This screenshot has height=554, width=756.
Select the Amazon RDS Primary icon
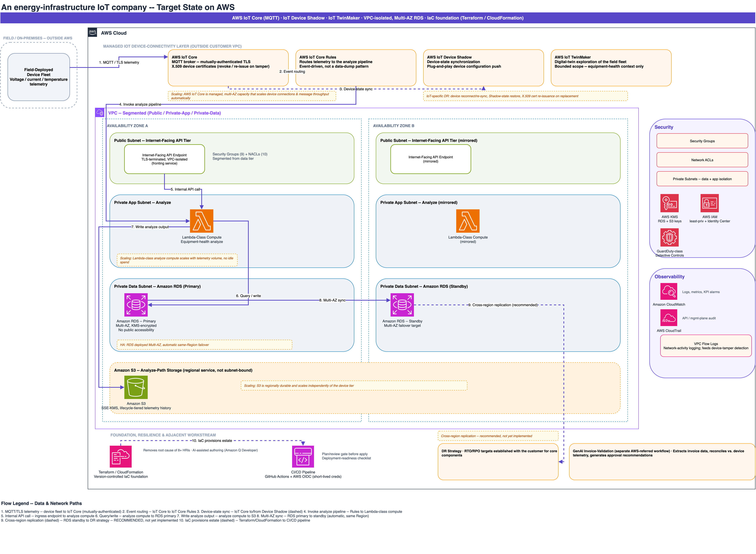click(x=136, y=305)
